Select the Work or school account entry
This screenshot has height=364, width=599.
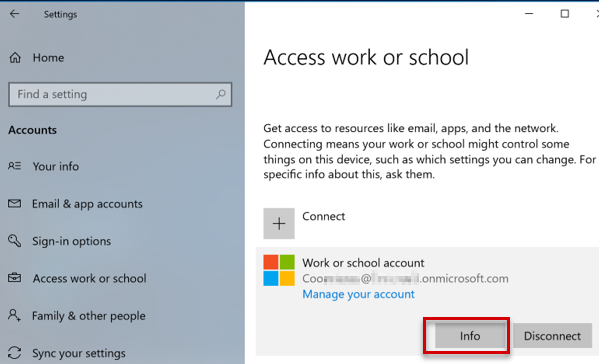click(427, 301)
